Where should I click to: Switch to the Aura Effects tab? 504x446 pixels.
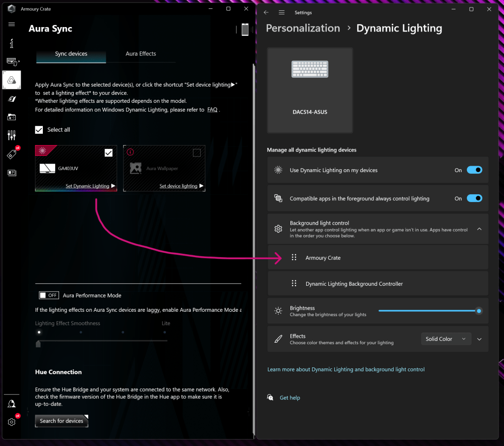tap(141, 54)
